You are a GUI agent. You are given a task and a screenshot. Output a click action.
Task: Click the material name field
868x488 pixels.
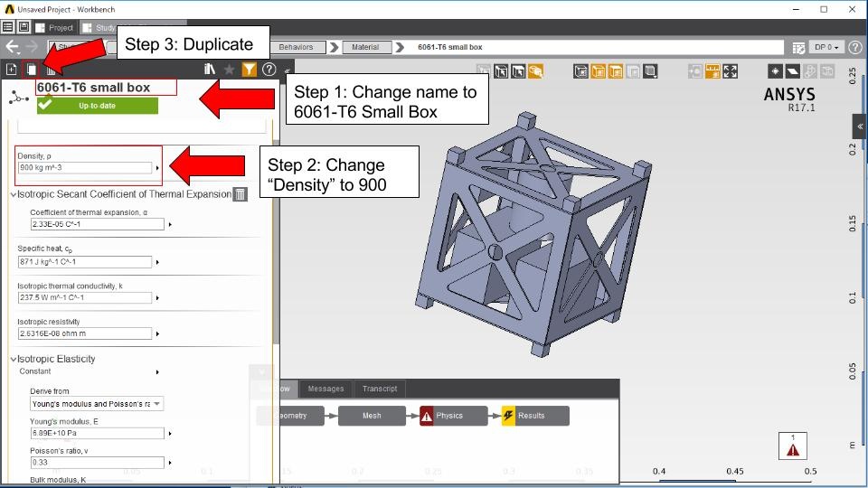pyautogui.click(x=107, y=88)
